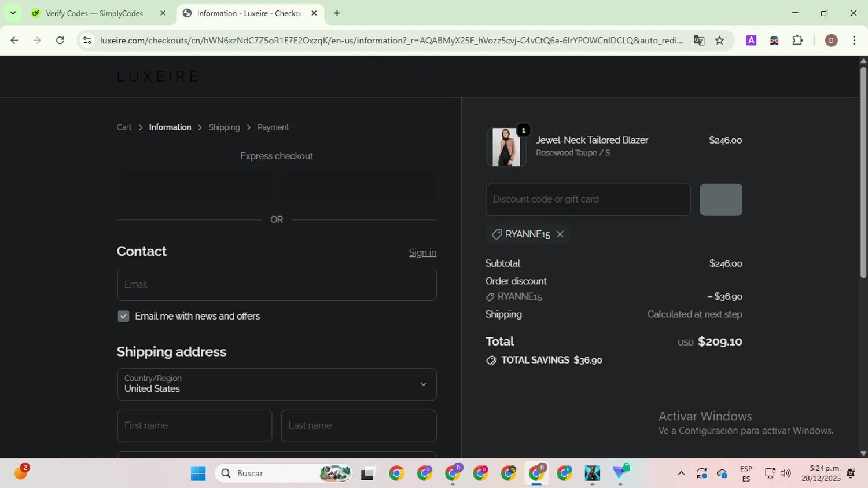The width and height of the screenshot is (868, 488).
Task: Open the widgets icon with badge 2
Action: 21,472
